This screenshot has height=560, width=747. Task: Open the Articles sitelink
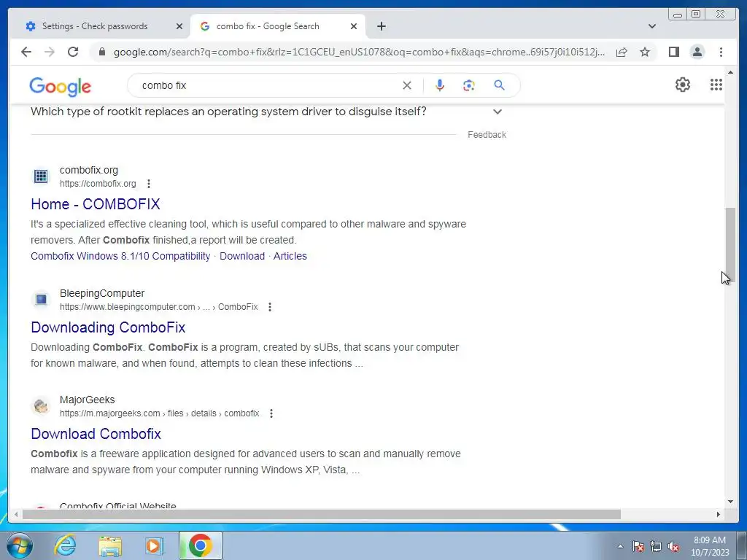tap(290, 256)
